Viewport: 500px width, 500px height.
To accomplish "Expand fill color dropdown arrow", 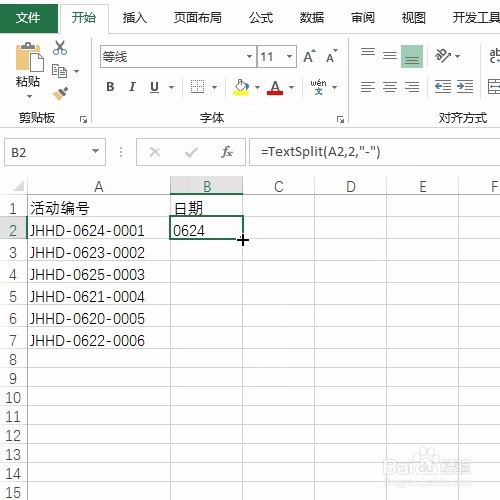I will pos(257,87).
